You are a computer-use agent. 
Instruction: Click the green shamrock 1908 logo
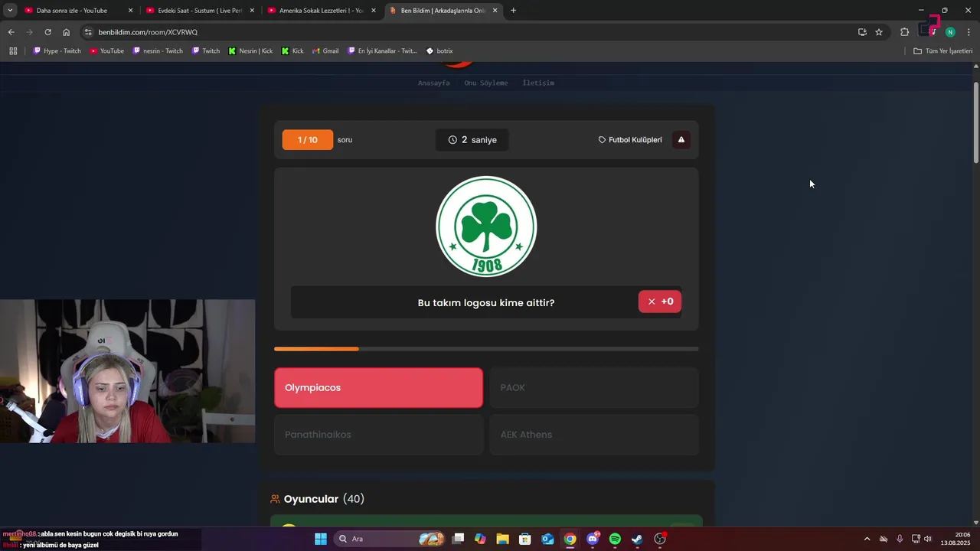coord(486,227)
